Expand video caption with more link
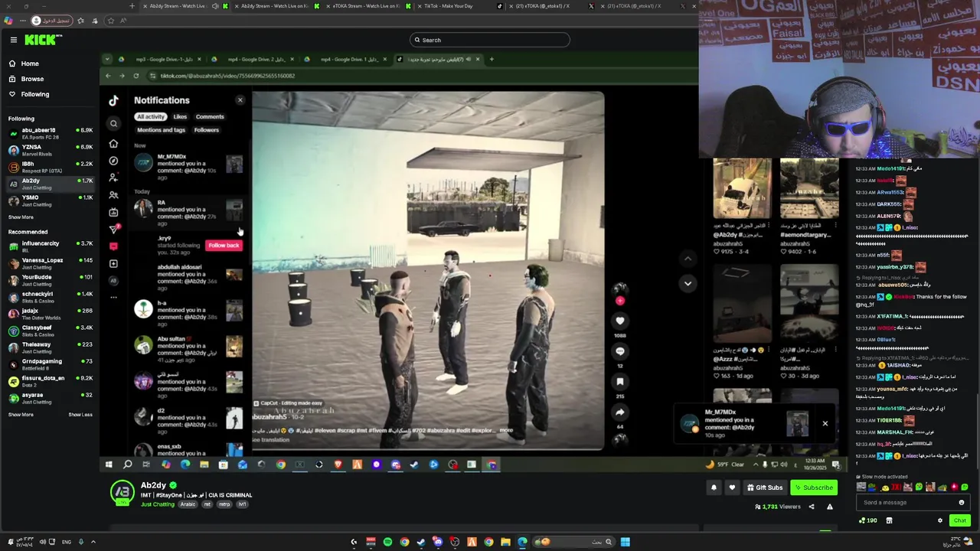Viewport: 980px width, 551px height. [506, 430]
